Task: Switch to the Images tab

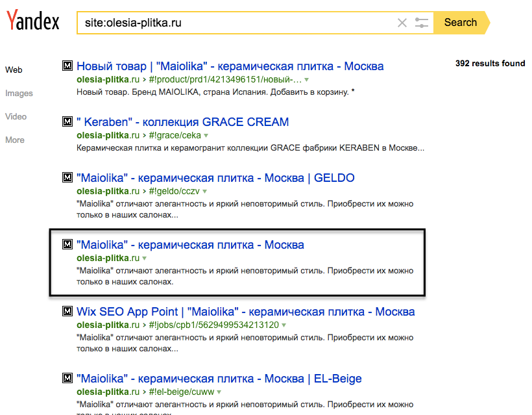Action: [x=19, y=94]
